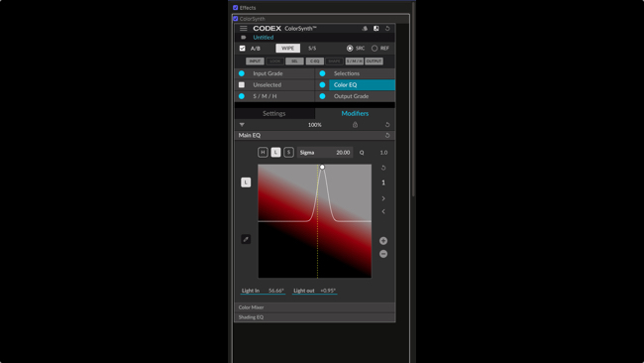The image size is (644, 363).
Task: Add an EQ point with the plus icon
Action: click(383, 241)
